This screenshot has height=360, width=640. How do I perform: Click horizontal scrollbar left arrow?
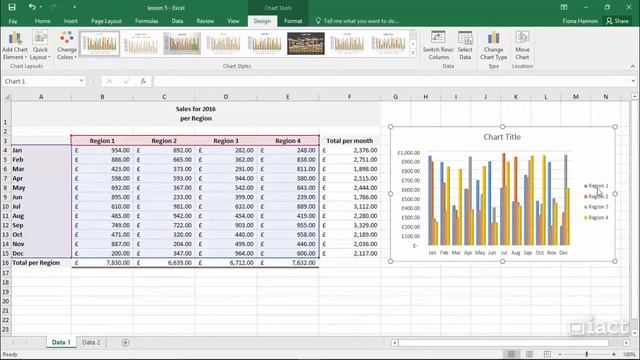[395, 343]
